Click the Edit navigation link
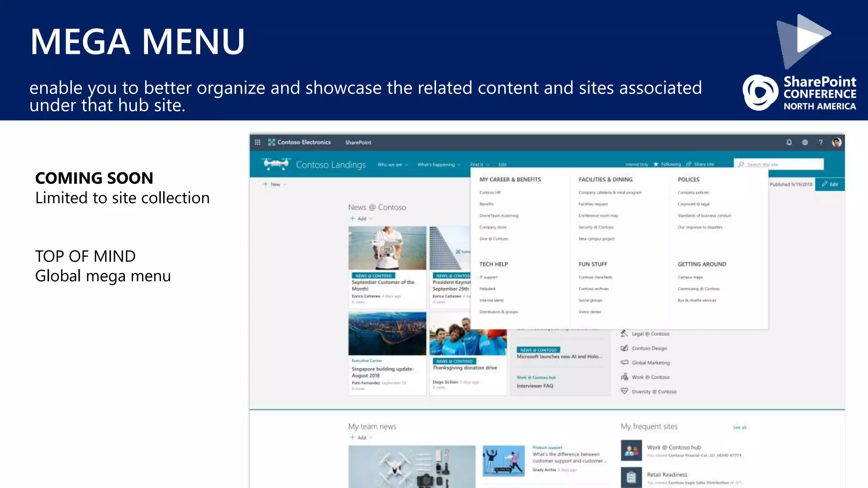 point(502,164)
